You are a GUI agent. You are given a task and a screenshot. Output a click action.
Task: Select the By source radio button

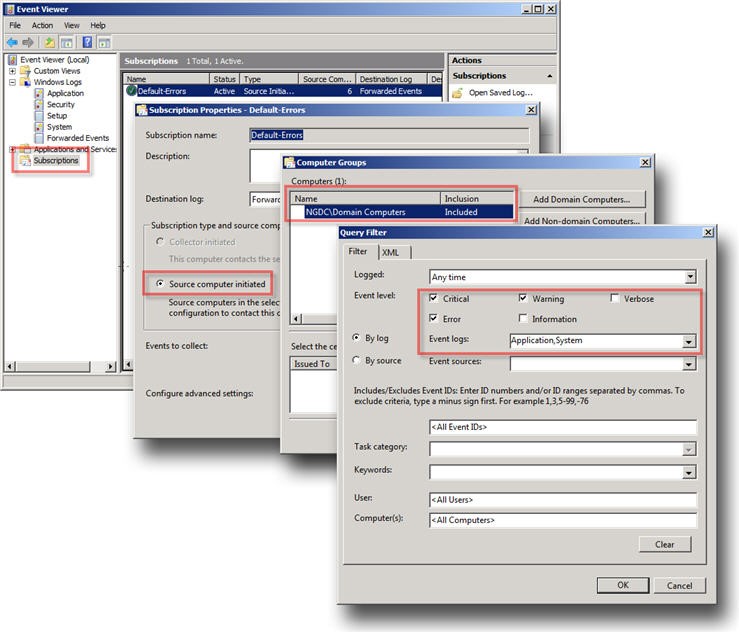click(x=357, y=361)
